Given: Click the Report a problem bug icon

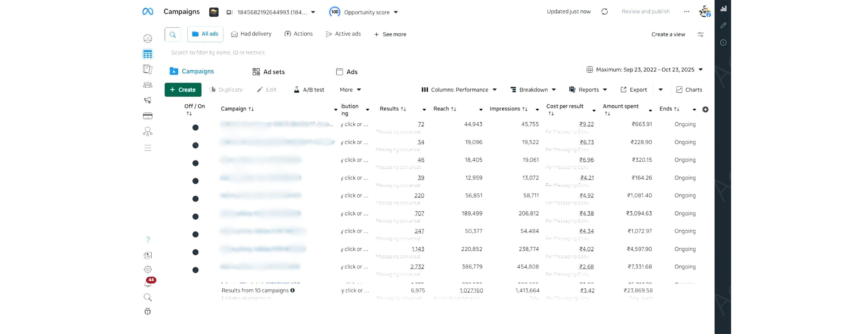Looking at the screenshot, I should [148, 311].
